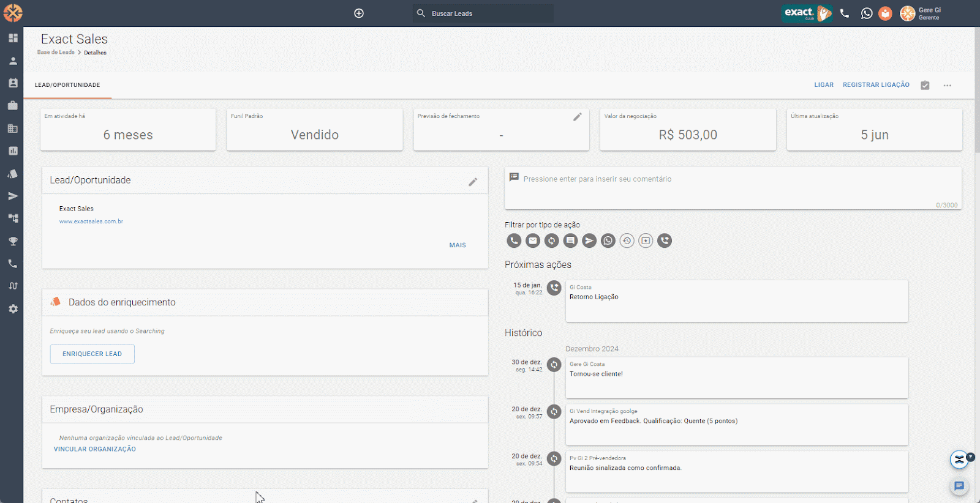Open the chat support bubble icon
980x503 pixels.
pyautogui.click(x=959, y=486)
